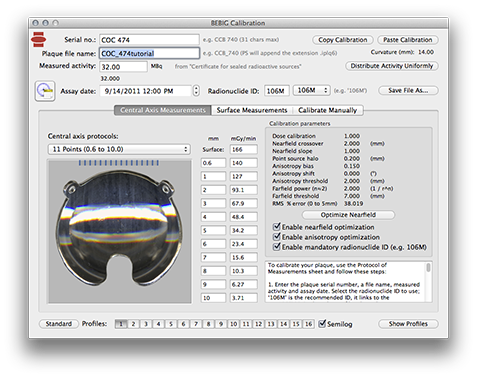
Task: Click the dose field showing 3.71
Action: pos(244,298)
